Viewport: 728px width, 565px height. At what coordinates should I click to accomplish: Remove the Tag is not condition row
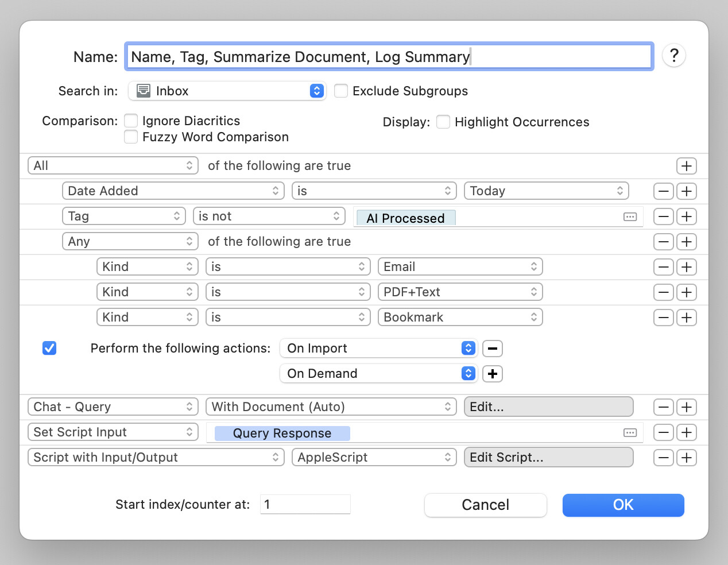pos(664,216)
